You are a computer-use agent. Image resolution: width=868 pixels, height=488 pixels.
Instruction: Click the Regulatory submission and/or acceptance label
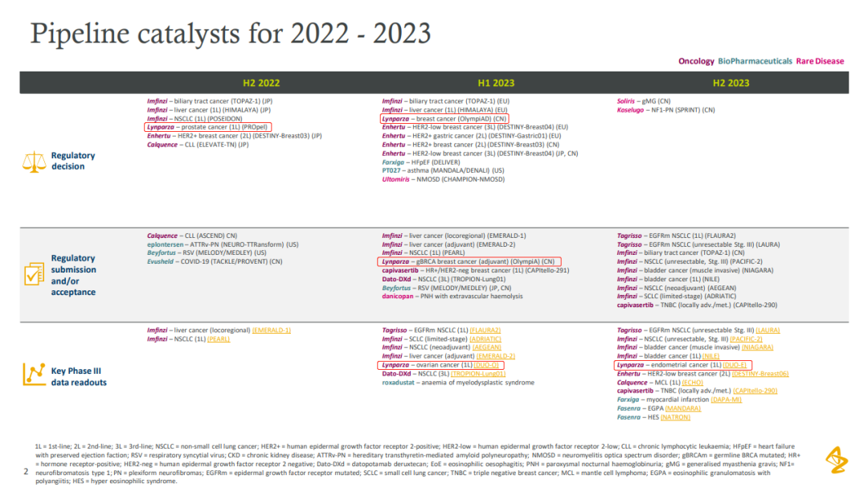[74, 275]
